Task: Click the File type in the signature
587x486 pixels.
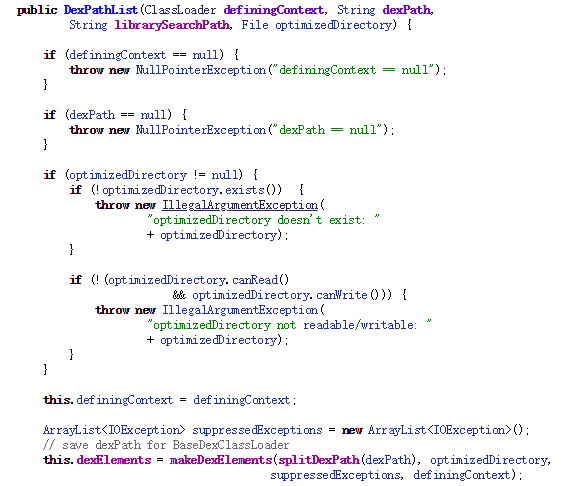Action: (255, 25)
